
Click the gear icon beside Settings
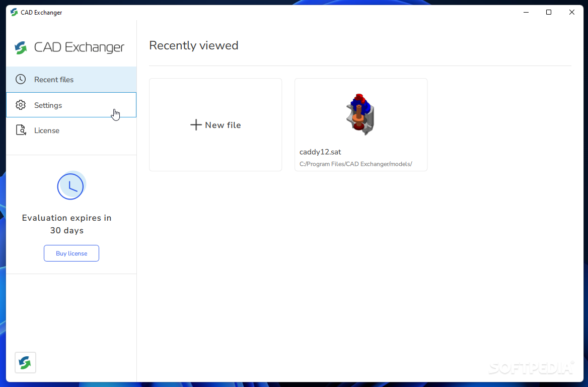(21, 105)
